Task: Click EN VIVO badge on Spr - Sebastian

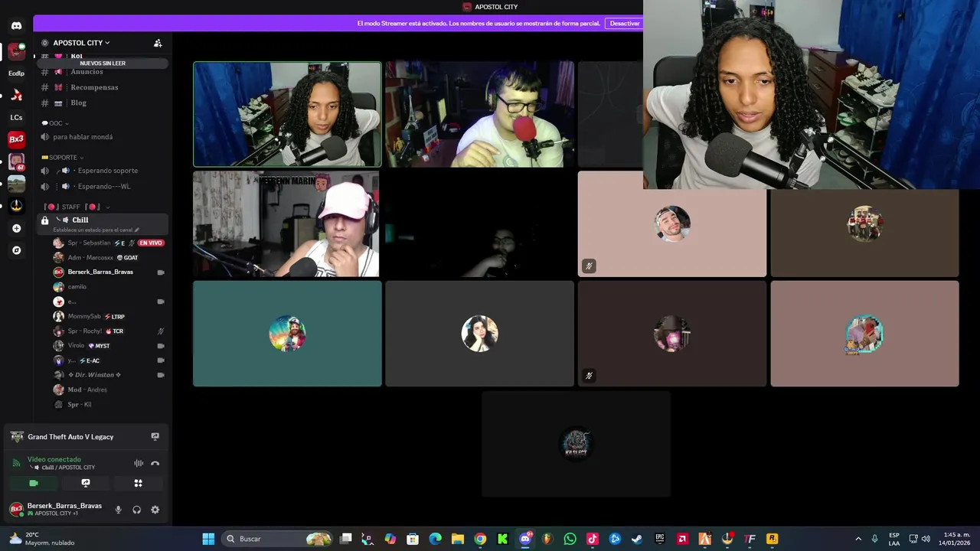Action: (x=151, y=243)
